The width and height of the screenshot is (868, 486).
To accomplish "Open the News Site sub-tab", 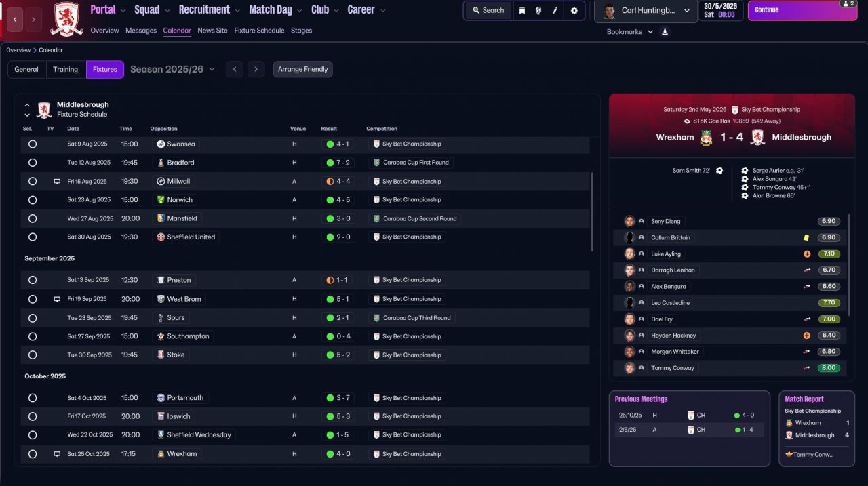I will coord(213,31).
